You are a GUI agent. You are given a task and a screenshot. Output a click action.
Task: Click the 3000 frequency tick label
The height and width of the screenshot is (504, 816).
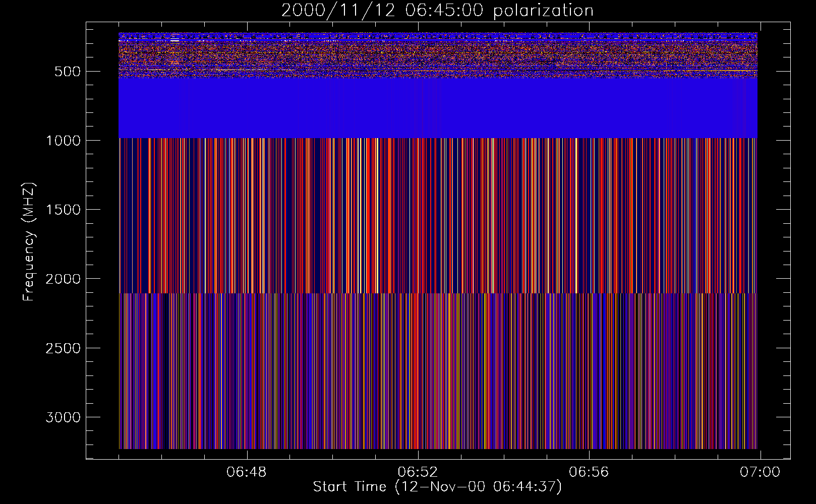point(64,417)
